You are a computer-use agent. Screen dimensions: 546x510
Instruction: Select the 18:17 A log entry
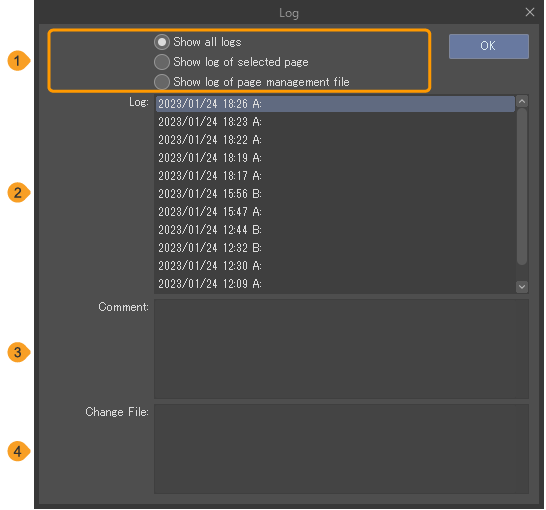click(335, 176)
